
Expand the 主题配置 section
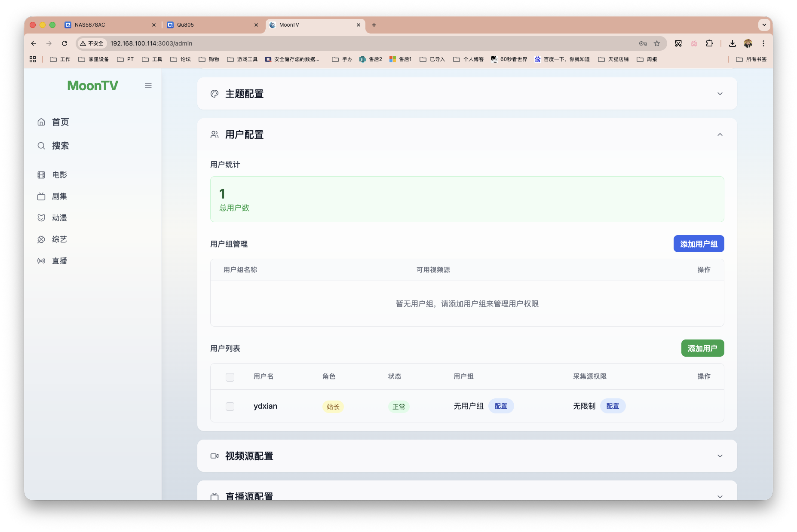pos(720,93)
